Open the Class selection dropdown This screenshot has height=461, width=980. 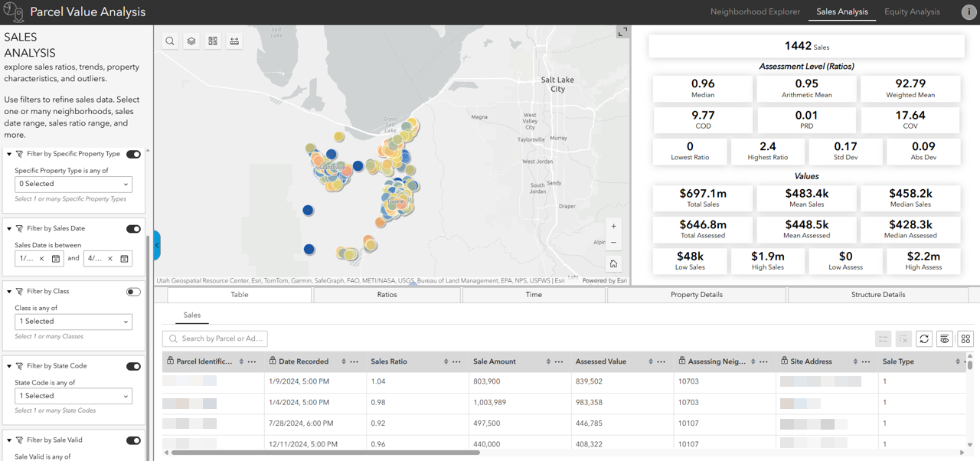coord(73,321)
